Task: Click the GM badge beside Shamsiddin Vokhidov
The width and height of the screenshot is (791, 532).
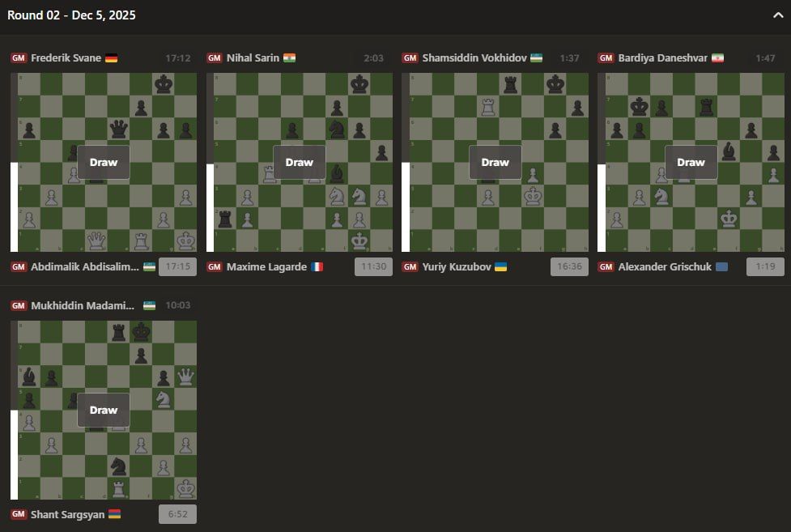Action: (410, 58)
